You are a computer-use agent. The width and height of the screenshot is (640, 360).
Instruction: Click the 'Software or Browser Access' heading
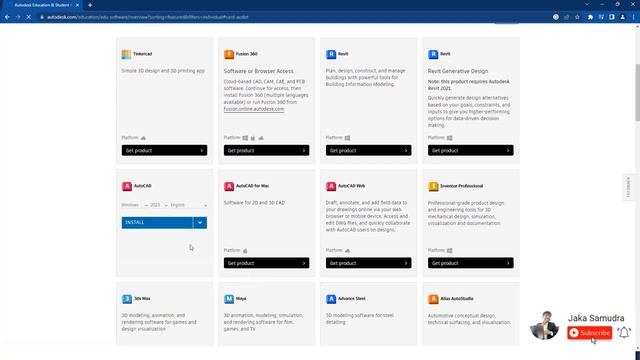click(258, 71)
